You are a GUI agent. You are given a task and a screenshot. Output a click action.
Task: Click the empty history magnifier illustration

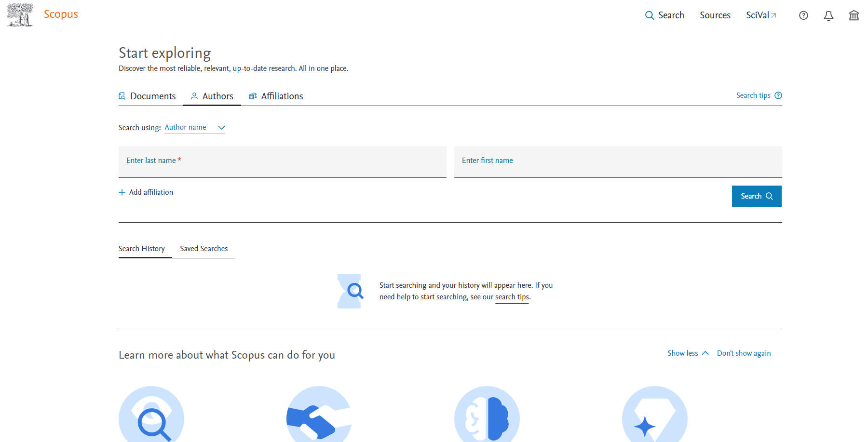(x=351, y=291)
